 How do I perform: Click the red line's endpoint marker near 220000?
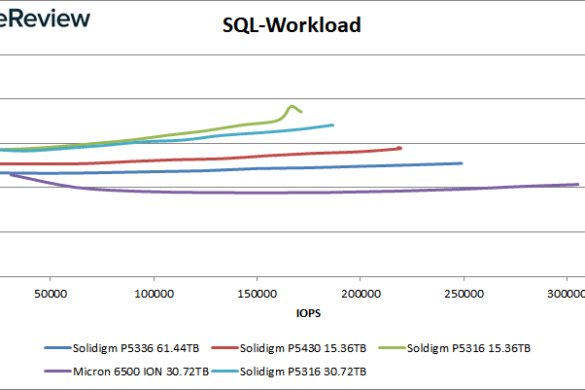point(400,148)
